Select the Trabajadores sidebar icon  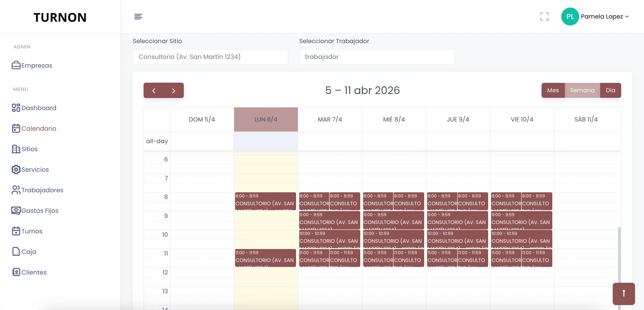pos(16,190)
